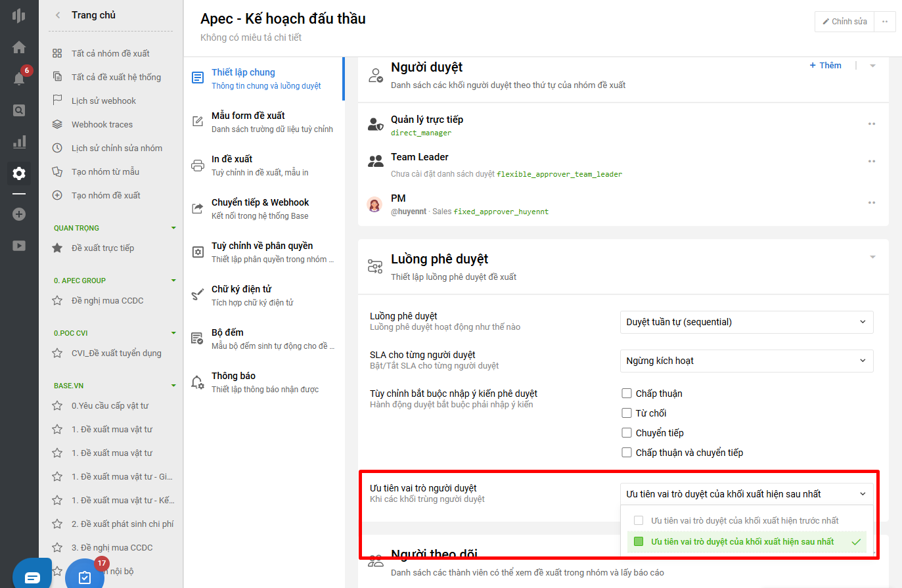Click Trang chủ header text
902x588 pixels.
(93, 15)
